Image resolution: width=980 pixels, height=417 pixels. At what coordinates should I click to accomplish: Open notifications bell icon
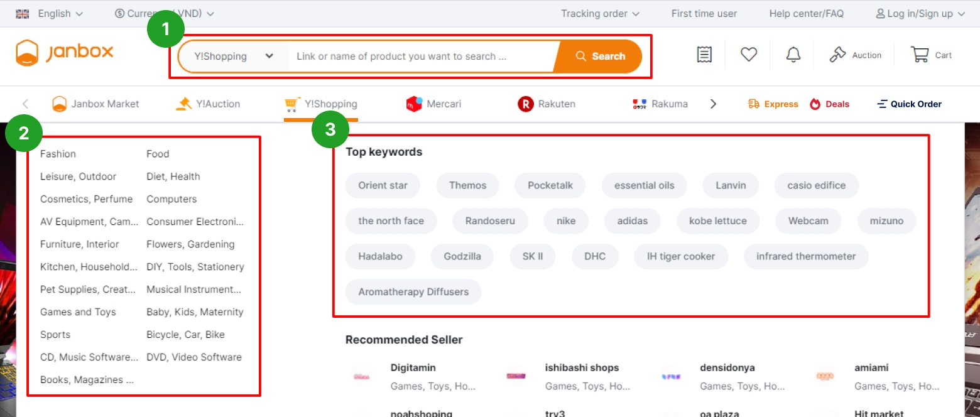[793, 55]
